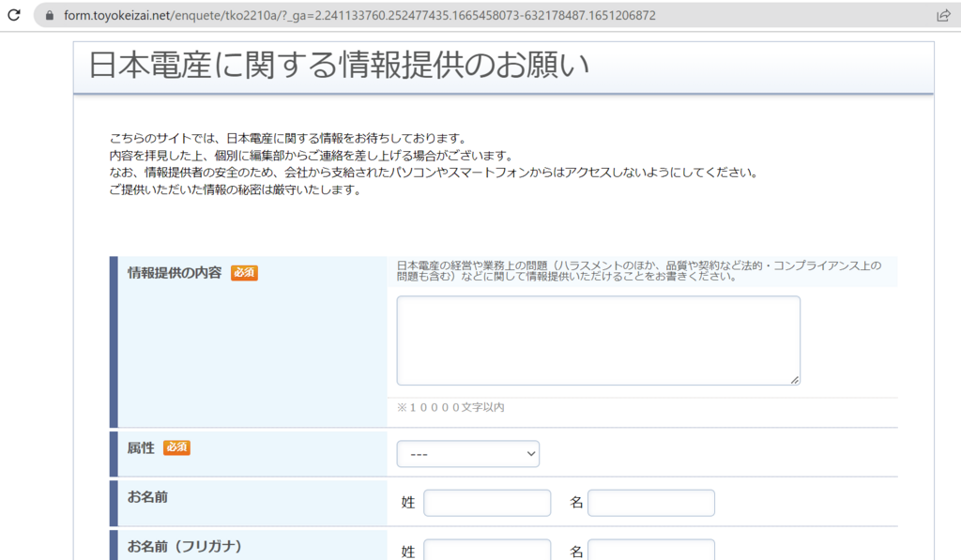Click into the 情報提供の内容 text area
Screen dimensions: 961x560
point(598,341)
